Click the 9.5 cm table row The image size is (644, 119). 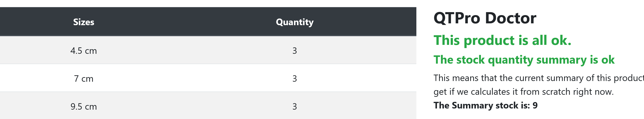point(208,105)
